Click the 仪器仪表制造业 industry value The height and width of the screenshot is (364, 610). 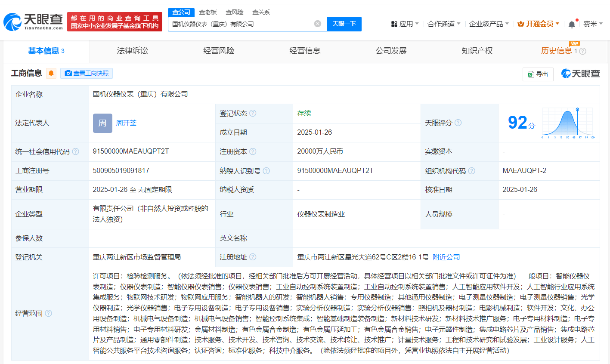tap(321, 214)
